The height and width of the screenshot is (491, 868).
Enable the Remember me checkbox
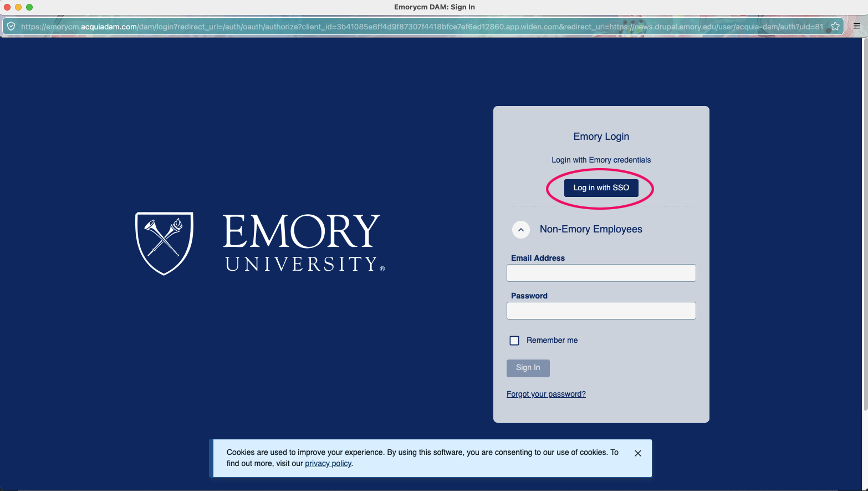[514, 341]
